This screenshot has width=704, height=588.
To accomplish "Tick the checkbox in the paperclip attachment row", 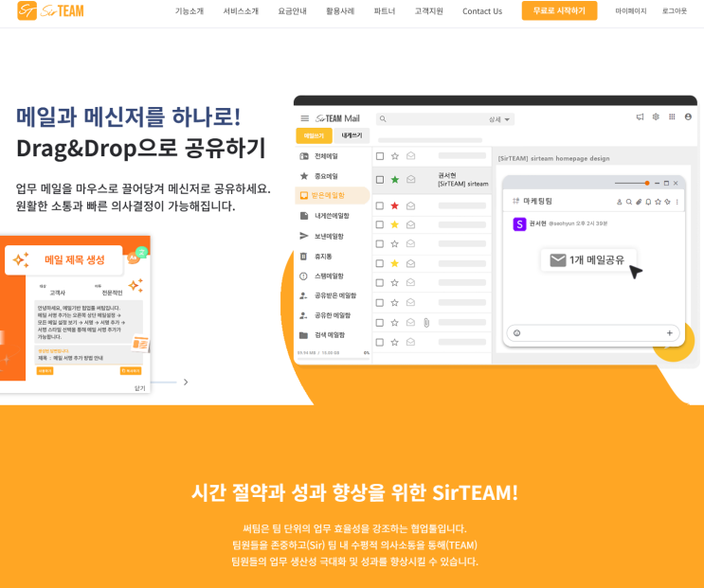I will [x=380, y=323].
